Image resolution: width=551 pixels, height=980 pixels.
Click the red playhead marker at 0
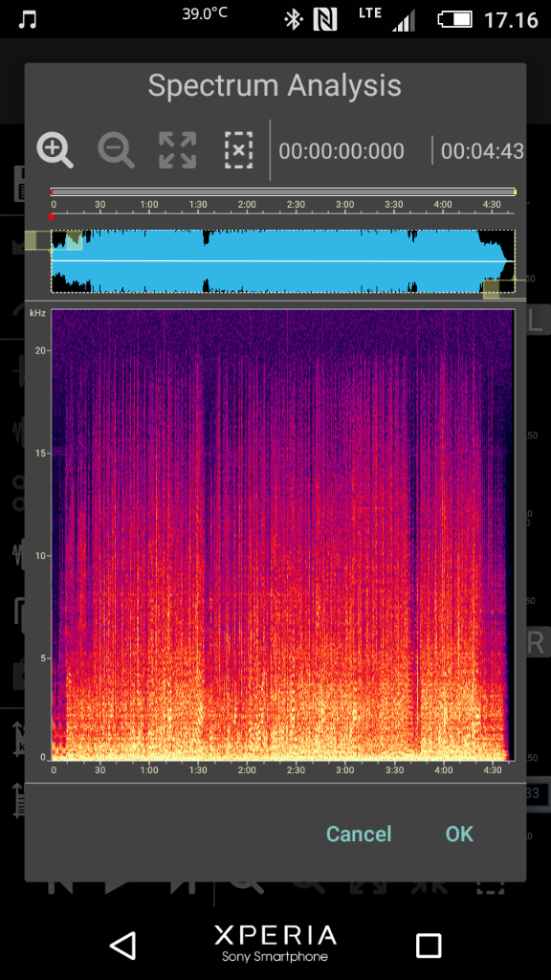[52, 217]
